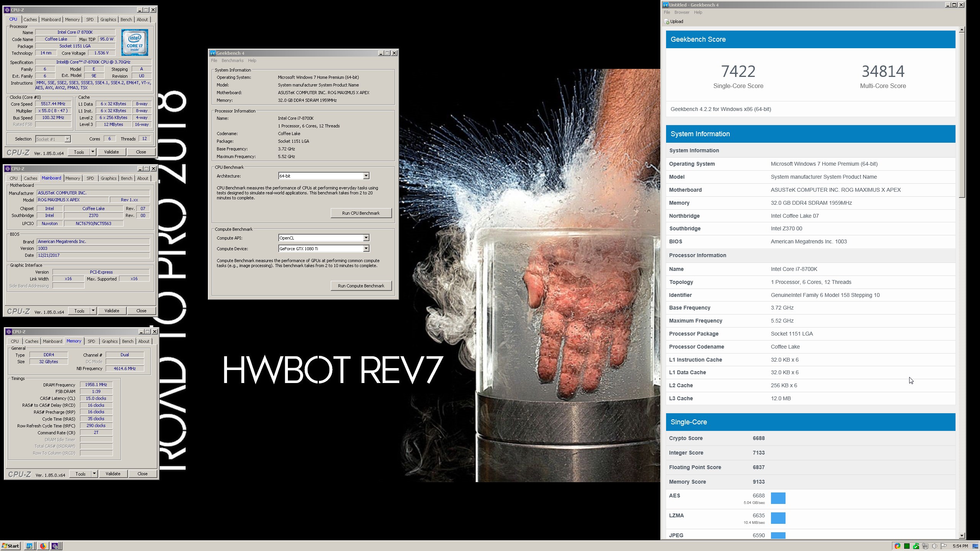
Task: Click Geekbench results scrollbar down arrow
Action: coord(962,536)
